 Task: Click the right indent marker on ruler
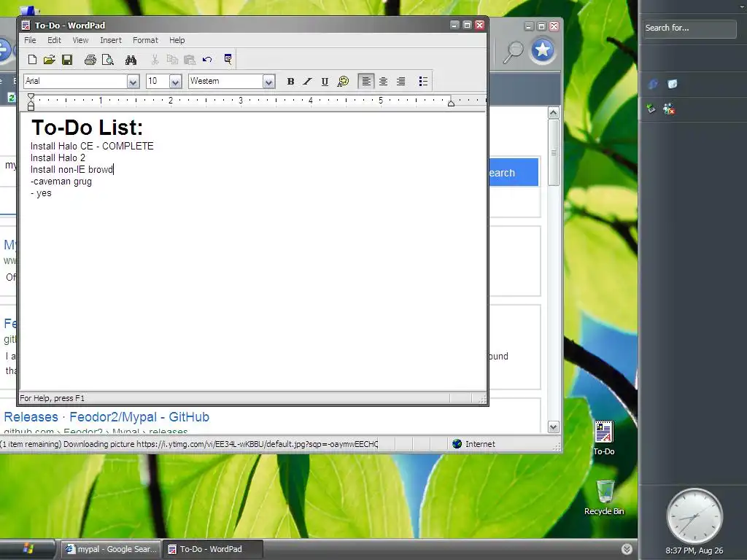(x=451, y=102)
